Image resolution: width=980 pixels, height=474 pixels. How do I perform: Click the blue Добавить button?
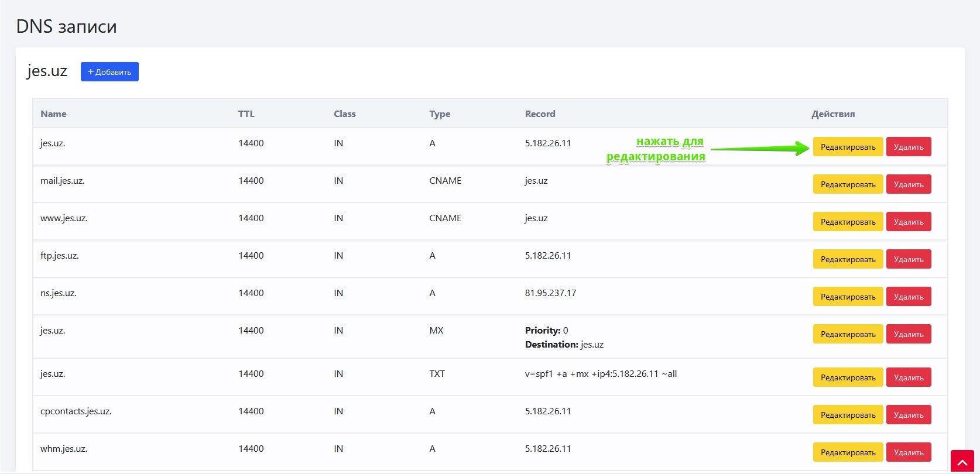tap(109, 72)
